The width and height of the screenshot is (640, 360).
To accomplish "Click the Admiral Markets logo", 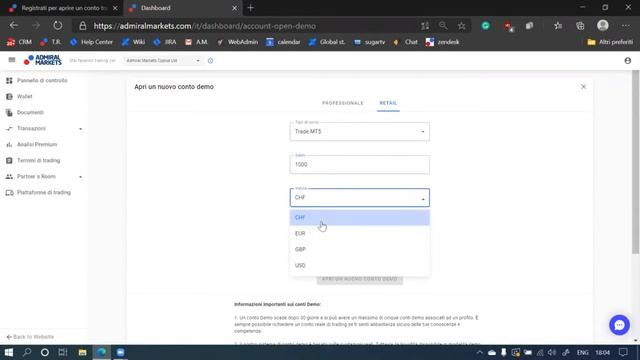I will 43,60.
